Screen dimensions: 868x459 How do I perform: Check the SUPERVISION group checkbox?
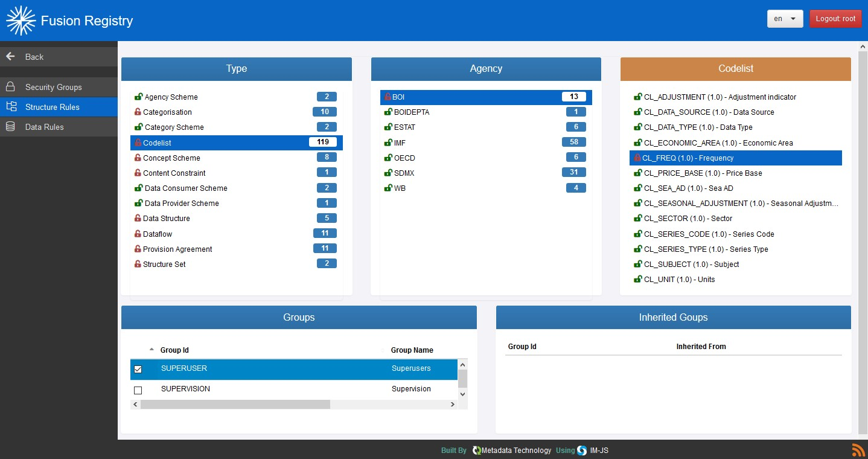pyautogui.click(x=138, y=390)
